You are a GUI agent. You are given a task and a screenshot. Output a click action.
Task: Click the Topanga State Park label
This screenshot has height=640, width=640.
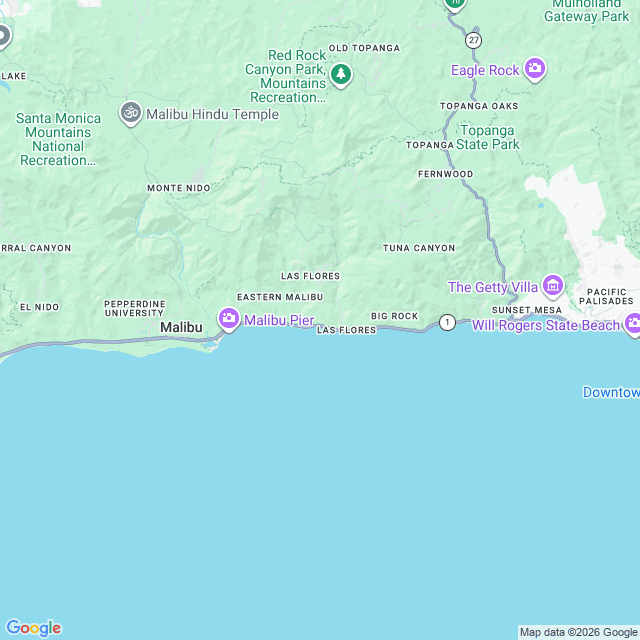click(x=487, y=137)
